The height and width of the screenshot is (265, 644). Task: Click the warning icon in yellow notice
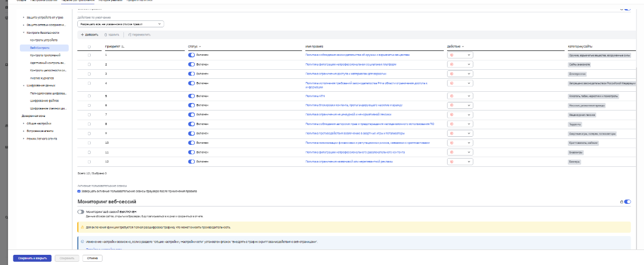point(82,227)
